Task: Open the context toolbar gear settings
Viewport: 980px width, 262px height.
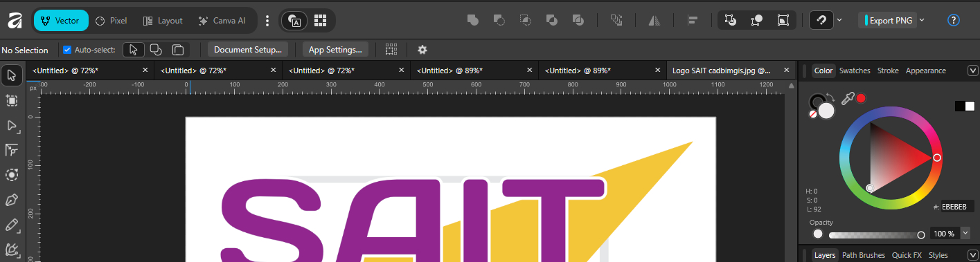Action: pyautogui.click(x=422, y=50)
